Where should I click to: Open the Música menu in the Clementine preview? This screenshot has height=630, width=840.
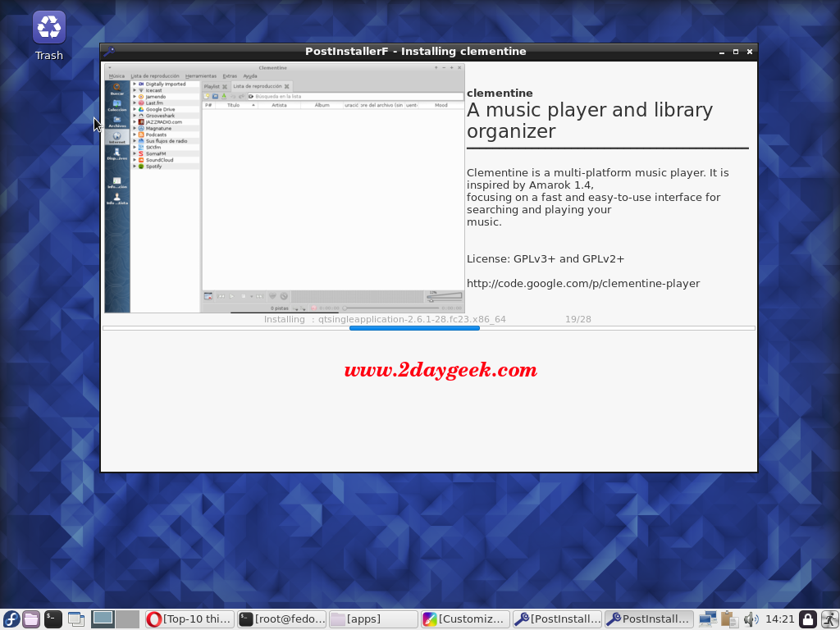coord(116,76)
